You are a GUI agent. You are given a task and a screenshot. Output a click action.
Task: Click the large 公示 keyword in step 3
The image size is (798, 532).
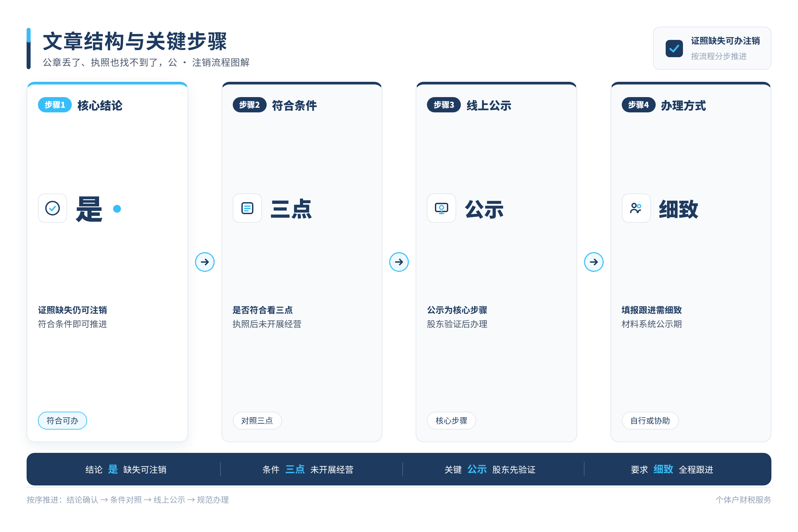point(484,209)
